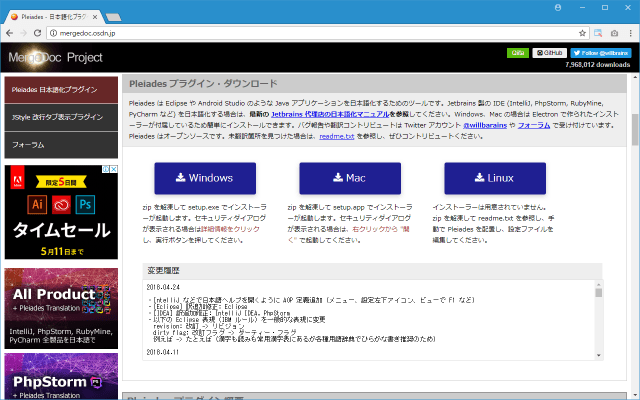
Task: Click the 2018.04.24 changelog date
Action: point(163,287)
